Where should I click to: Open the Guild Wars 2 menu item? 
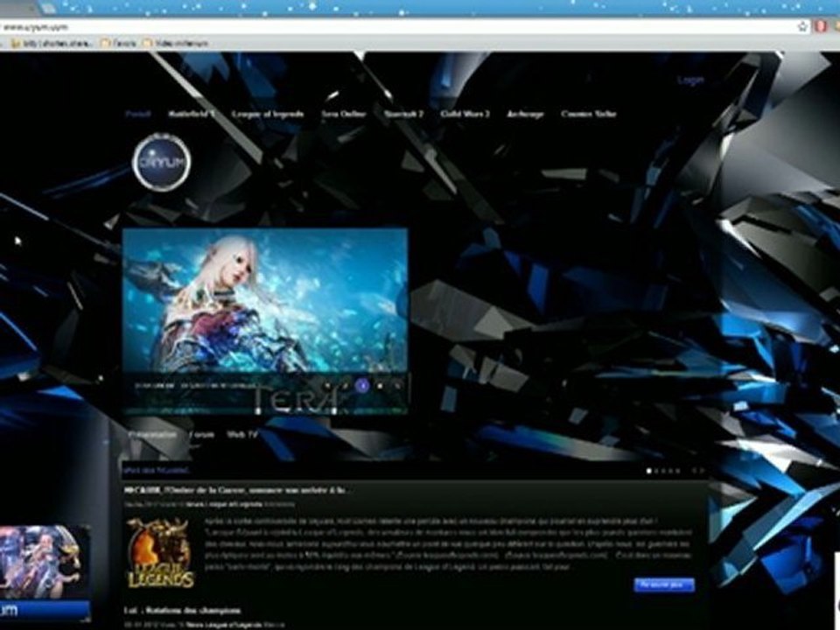465,114
